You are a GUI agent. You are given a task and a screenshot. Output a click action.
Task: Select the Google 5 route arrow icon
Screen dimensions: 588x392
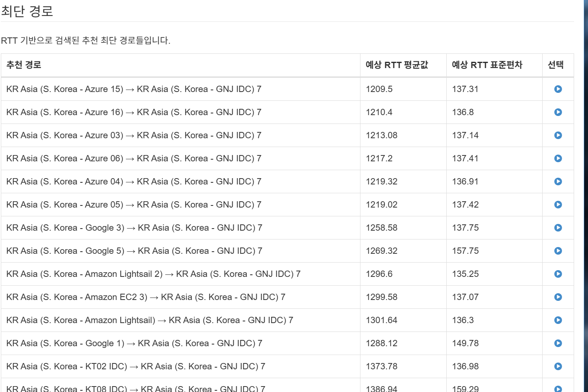[558, 251]
